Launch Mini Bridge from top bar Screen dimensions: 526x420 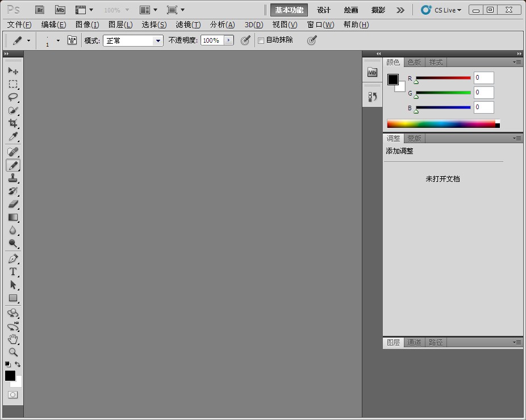point(60,10)
